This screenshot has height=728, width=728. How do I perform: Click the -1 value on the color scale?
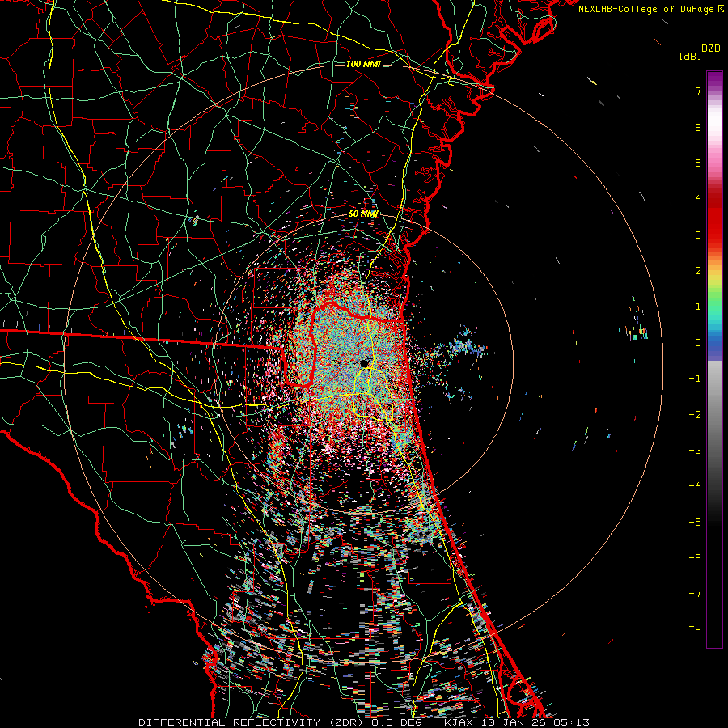695,379
